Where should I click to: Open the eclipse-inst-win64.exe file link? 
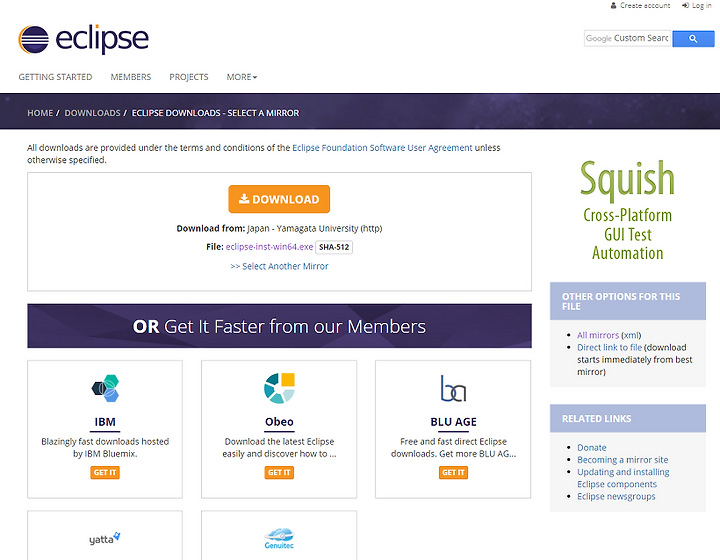point(270,247)
